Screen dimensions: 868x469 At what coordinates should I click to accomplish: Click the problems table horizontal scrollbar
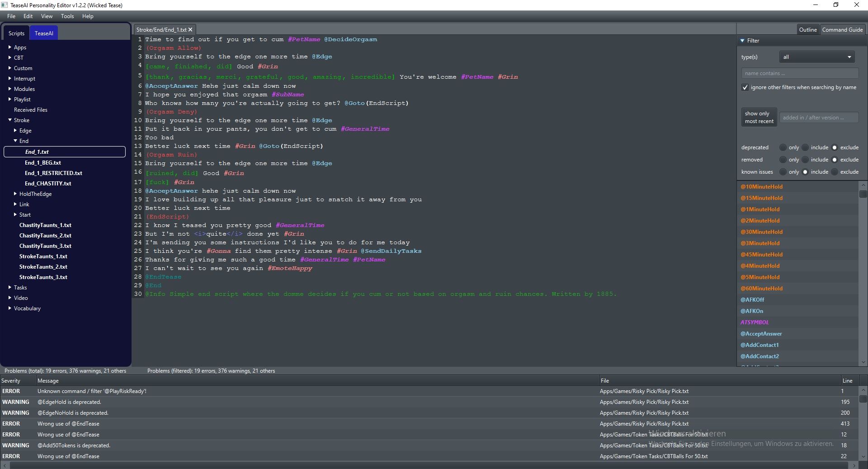[x=429, y=465]
